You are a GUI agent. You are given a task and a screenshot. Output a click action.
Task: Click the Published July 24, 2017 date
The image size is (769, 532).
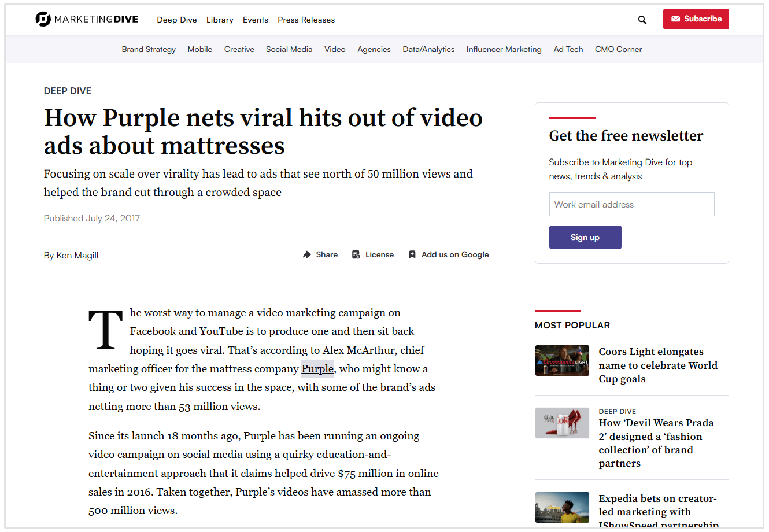[x=92, y=218]
